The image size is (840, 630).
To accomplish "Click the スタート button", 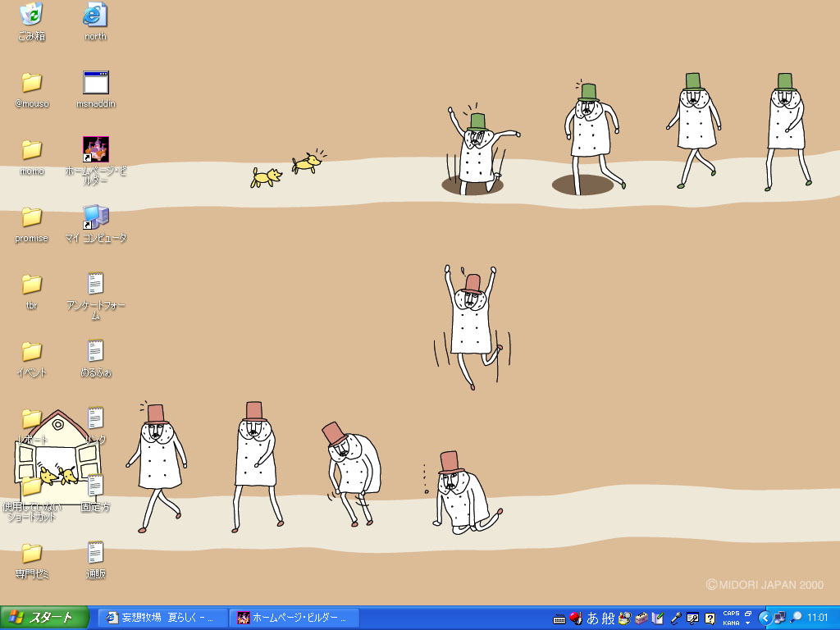I will coord(44,618).
